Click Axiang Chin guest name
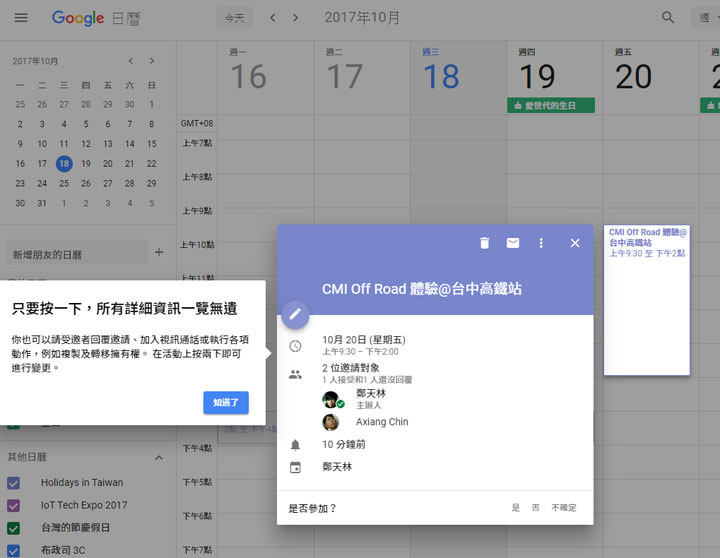 [382, 422]
